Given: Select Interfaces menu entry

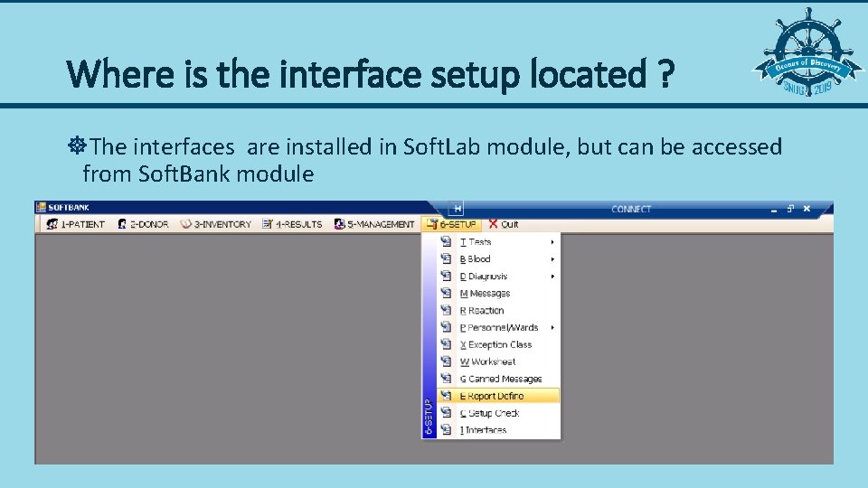Looking at the screenshot, I should [x=499, y=430].
